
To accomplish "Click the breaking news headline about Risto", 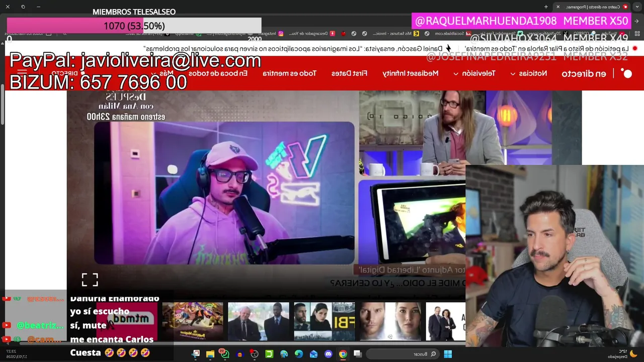I will (x=546, y=49).
